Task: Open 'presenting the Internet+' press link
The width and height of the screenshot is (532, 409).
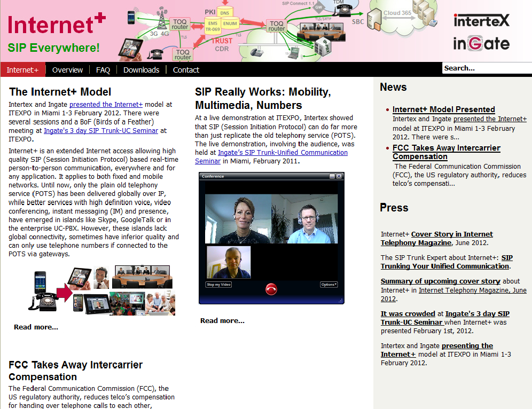Action: (x=437, y=350)
